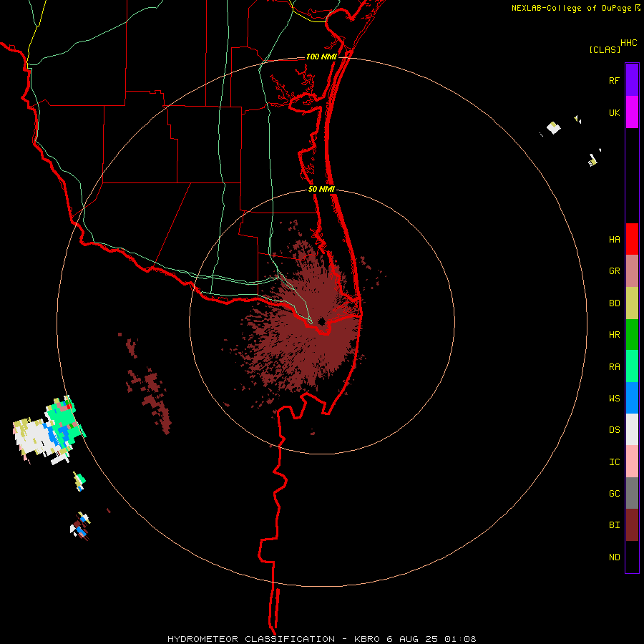Click the 6 AUG 25 date text
Image resolution: width=644 pixels, height=644 pixels.
click(x=413, y=639)
